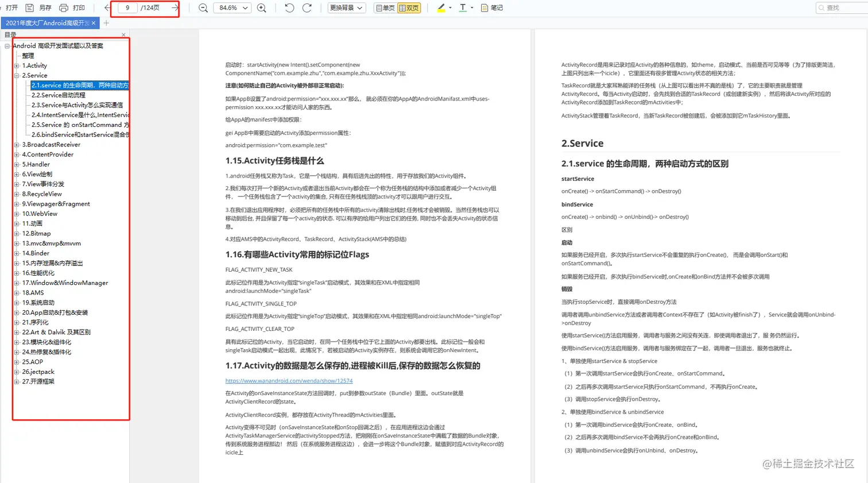Open highlighter color dropdown arrow
The width and height of the screenshot is (868, 483).
click(x=450, y=7)
